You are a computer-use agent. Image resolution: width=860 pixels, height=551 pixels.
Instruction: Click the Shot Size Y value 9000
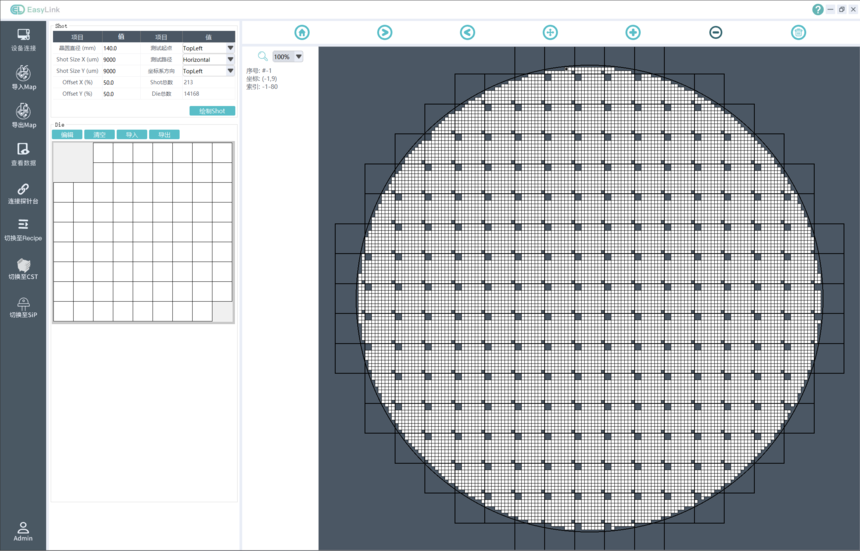(121, 71)
